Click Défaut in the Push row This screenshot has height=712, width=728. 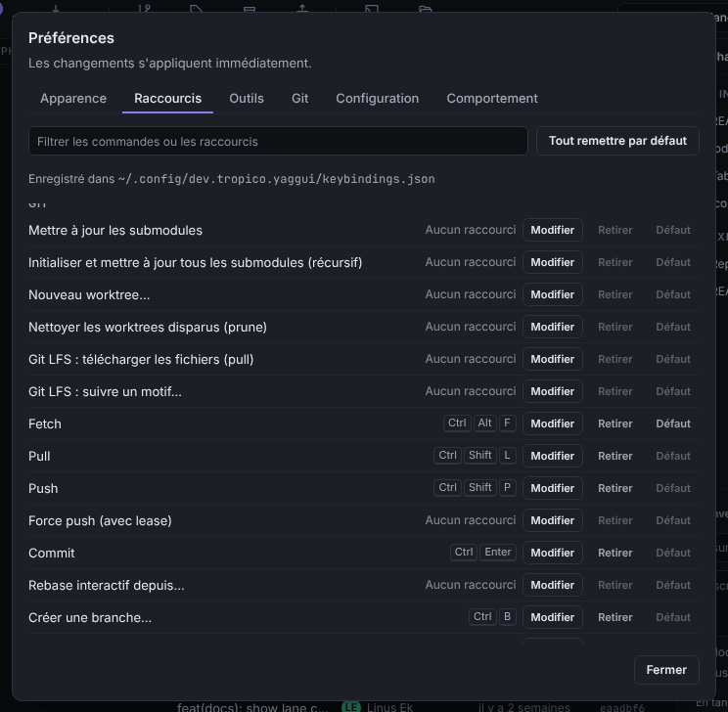click(x=673, y=488)
